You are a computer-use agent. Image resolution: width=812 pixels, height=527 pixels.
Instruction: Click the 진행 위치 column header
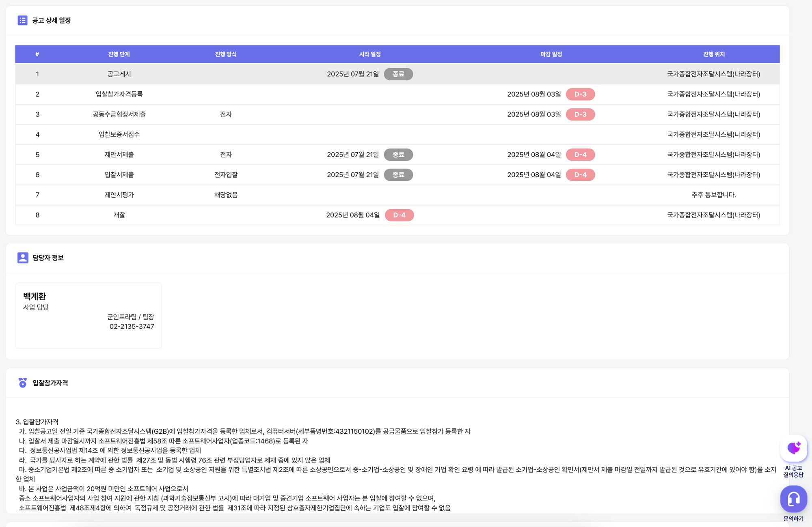(x=714, y=54)
